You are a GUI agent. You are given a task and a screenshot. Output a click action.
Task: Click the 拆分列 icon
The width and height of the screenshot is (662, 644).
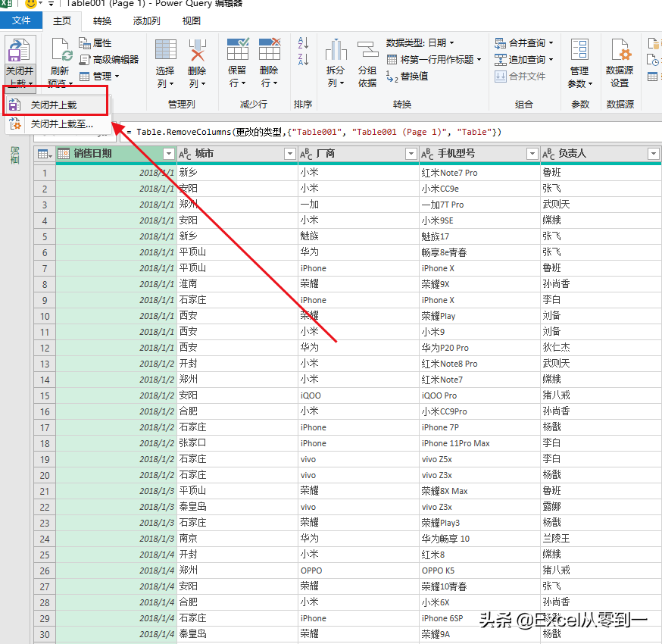(336, 50)
